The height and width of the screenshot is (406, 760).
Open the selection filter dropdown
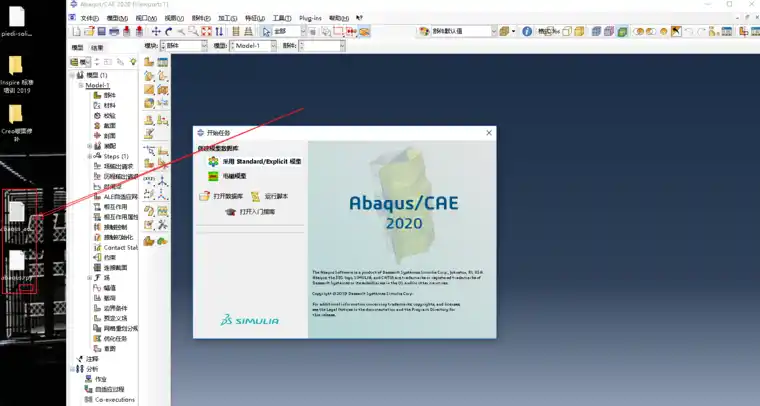click(x=290, y=31)
